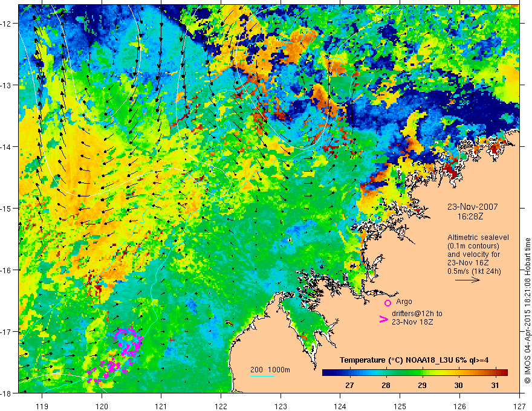
Task: Click the 28 value on temperature scale
Action: click(x=386, y=385)
